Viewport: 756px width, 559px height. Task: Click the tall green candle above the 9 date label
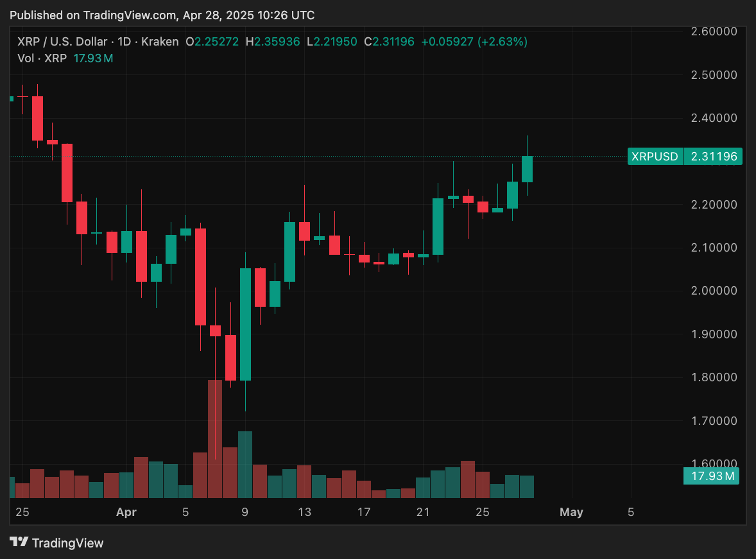tap(245, 324)
